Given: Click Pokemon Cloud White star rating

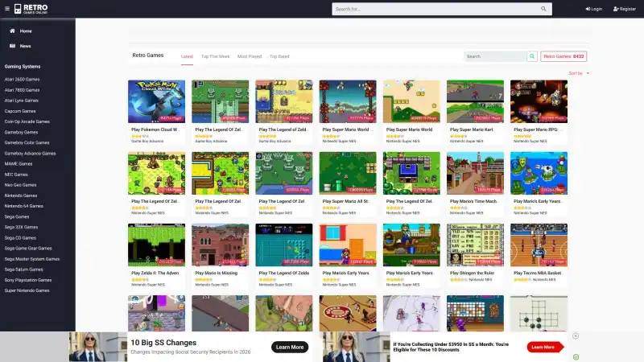Looking at the screenshot, I should [139, 136].
